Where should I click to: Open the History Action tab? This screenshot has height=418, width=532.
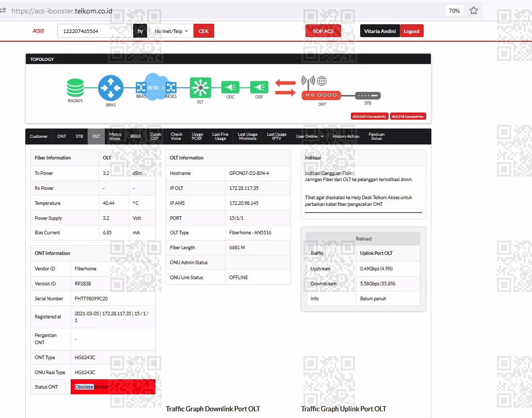click(x=346, y=136)
